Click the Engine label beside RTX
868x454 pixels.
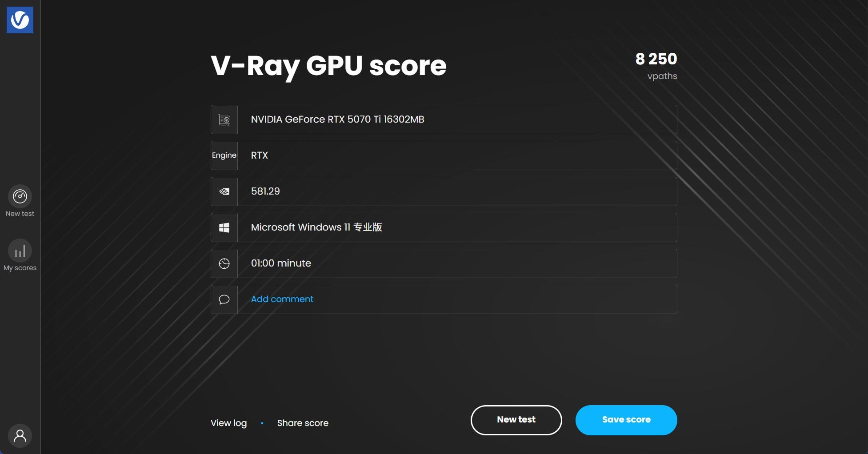pos(224,155)
